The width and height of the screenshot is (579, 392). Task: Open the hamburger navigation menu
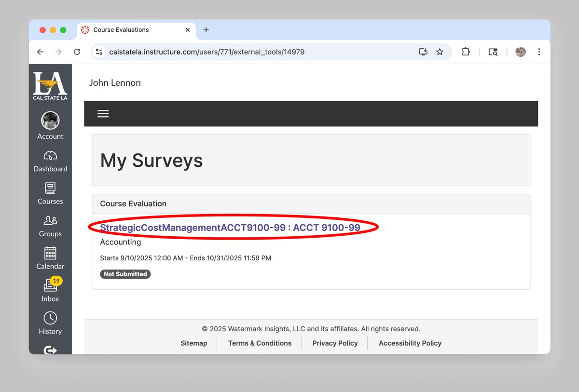[103, 113]
